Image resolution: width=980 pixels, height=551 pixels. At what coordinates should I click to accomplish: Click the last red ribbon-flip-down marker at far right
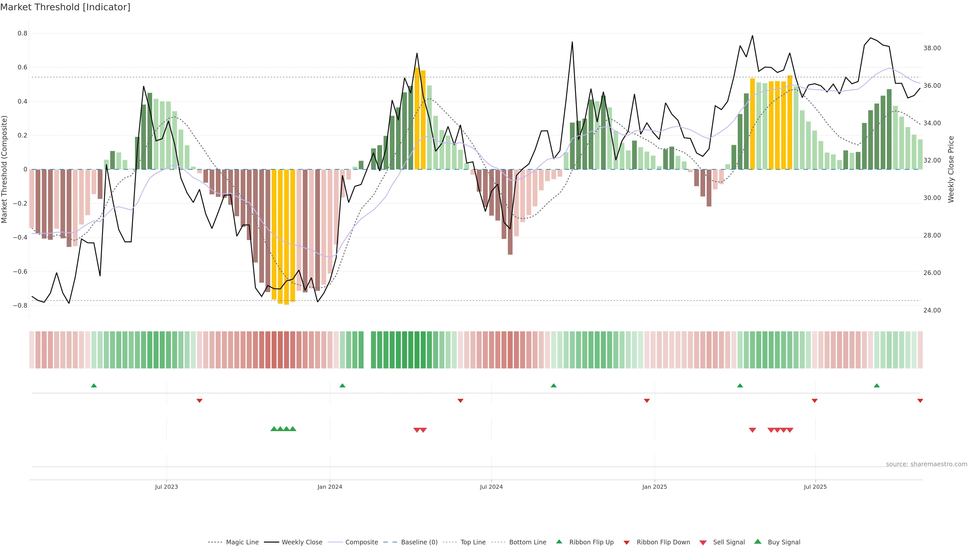[920, 400]
